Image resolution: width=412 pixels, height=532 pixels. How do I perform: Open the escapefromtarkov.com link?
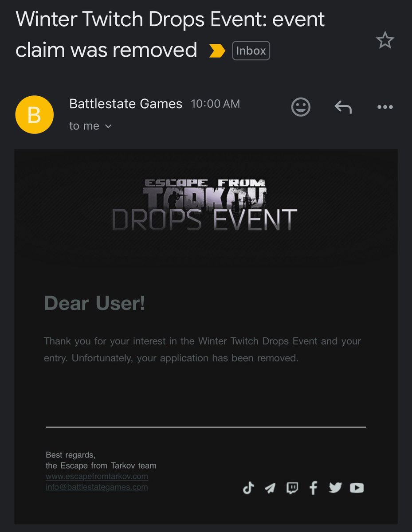(97, 477)
